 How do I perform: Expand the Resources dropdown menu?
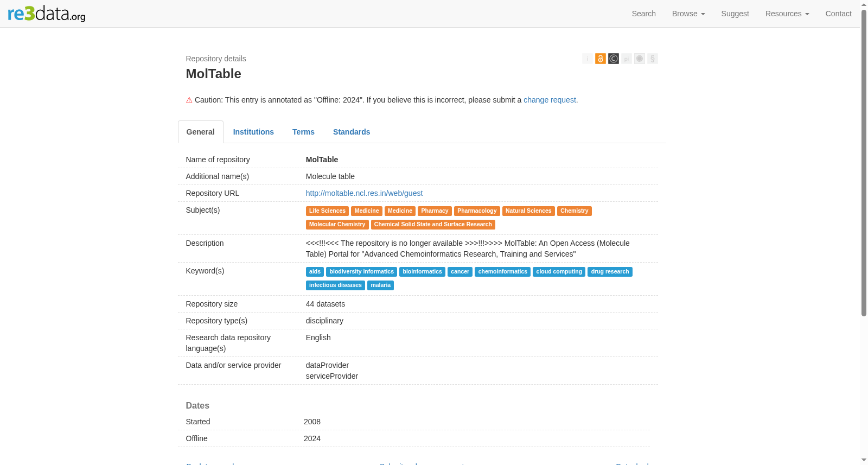click(787, 14)
